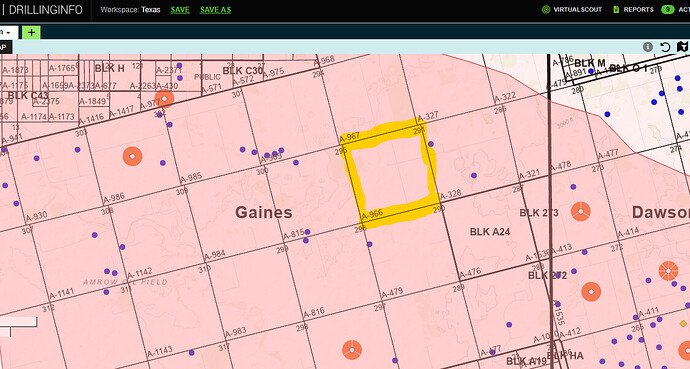
Task: Select the orange well marker near A-977
Action: coord(164,99)
